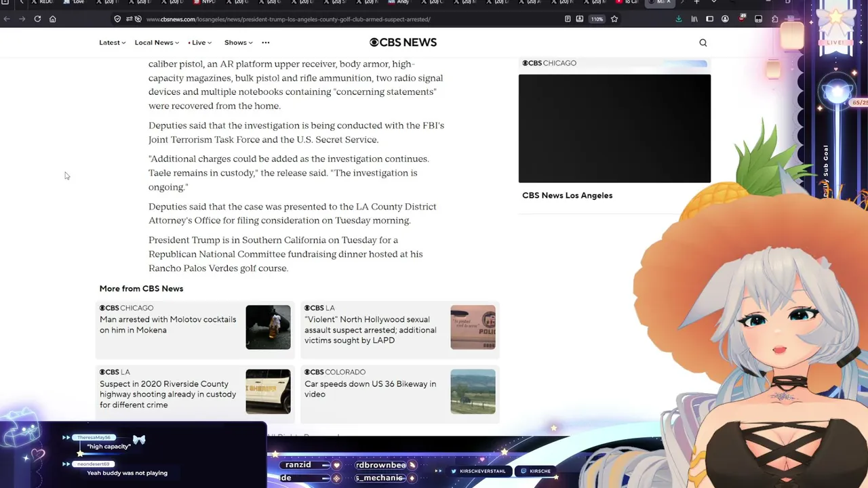This screenshot has height=488, width=868.
Task: Switch to the NYPD browser tab
Action: point(204,2)
